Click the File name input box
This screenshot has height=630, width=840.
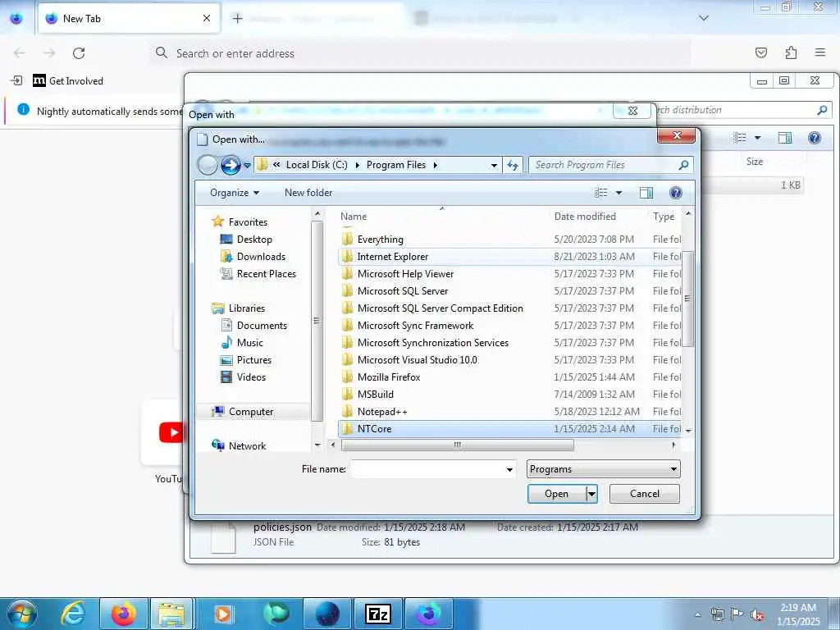tap(427, 469)
